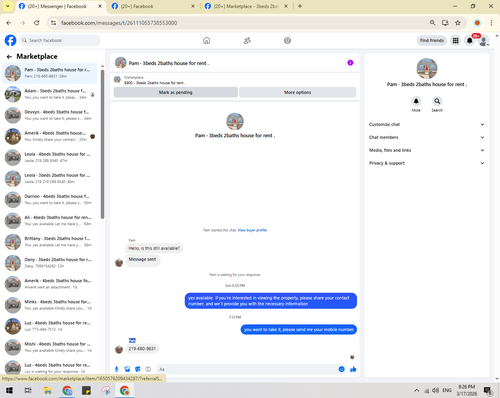Expand Customize chat section
The image size is (500, 398).
(x=426, y=124)
